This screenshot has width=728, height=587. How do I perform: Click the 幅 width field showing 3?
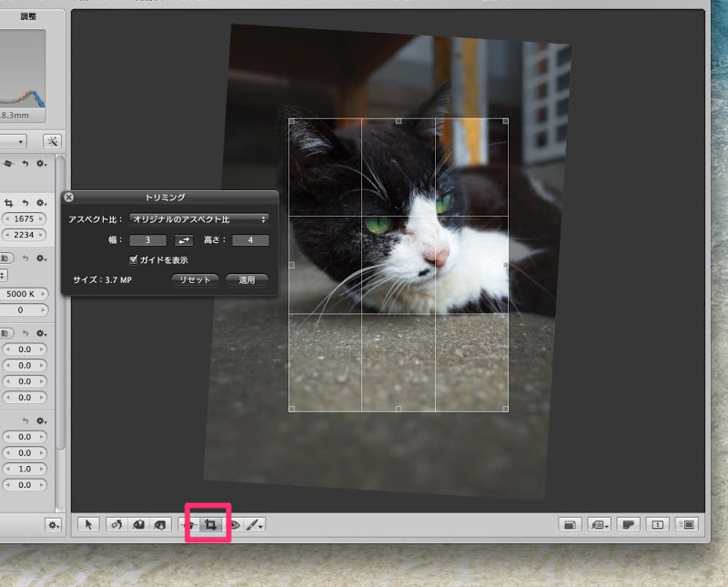(147, 240)
